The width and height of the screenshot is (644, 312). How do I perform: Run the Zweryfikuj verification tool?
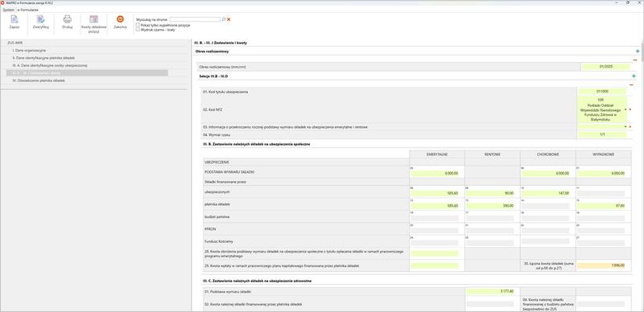click(x=41, y=19)
